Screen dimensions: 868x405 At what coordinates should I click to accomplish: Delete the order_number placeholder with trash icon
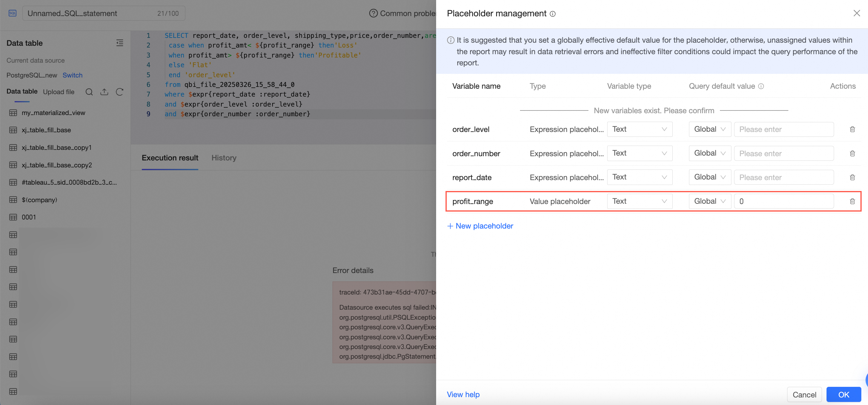(852, 153)
